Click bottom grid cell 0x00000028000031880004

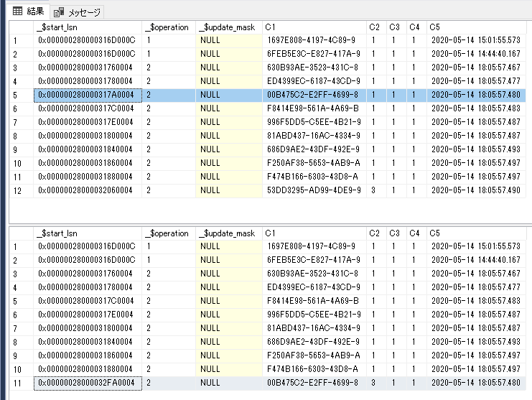(88, 369)
